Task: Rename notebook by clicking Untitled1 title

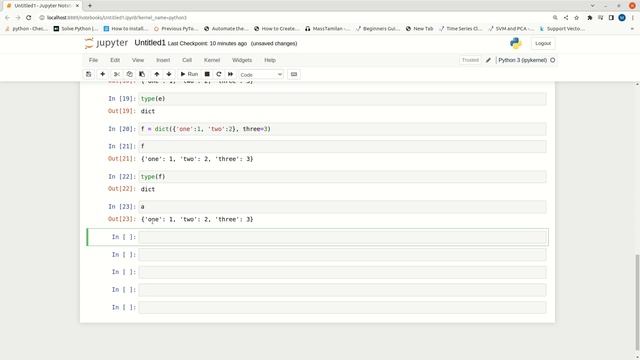Action: 150,43
